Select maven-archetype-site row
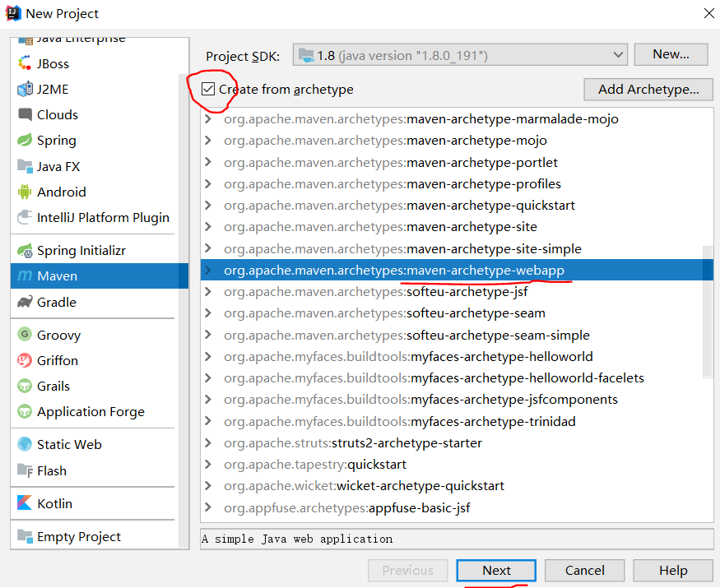Screen dimensions: 720x588 (x=452, y=227)
